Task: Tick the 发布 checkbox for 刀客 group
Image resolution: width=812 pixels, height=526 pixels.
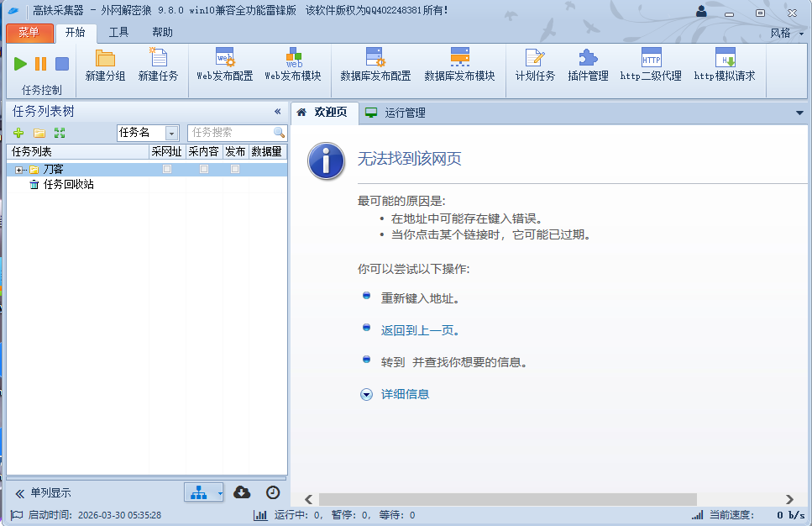Action: pyautogui.click(x=235, y=169)
